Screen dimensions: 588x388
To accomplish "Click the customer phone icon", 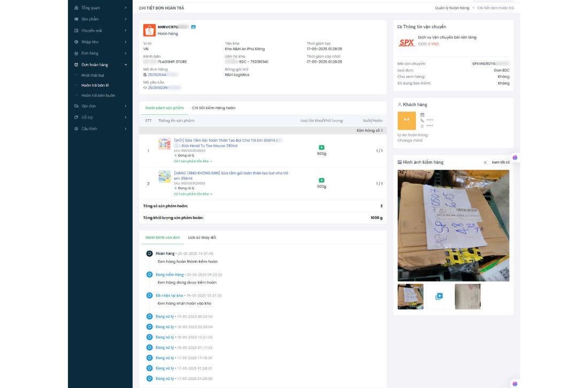I will coord(422,120).
